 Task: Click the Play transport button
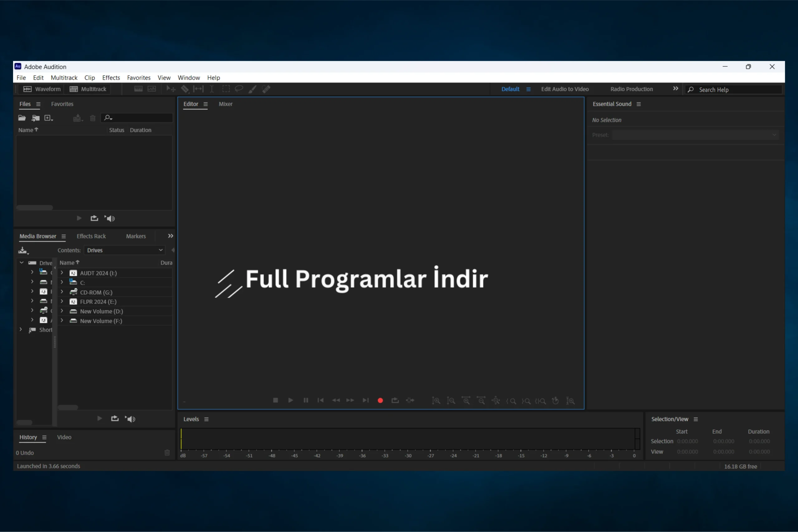coord(291,400)
